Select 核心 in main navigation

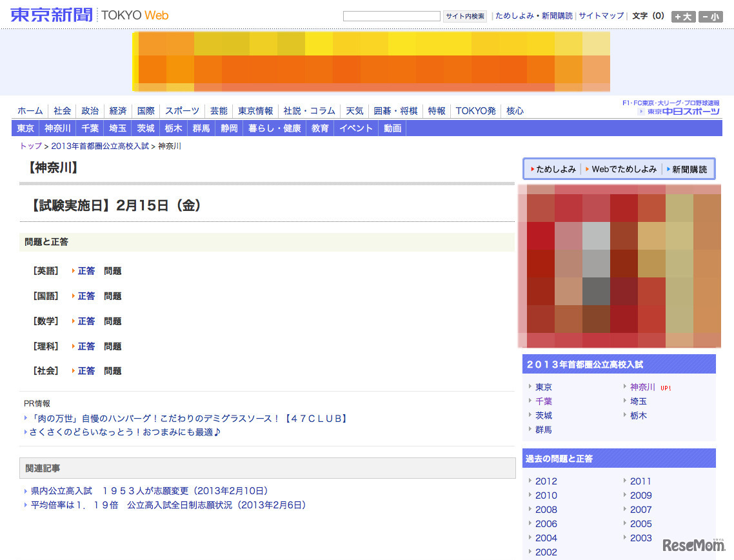(x=515, y=111)
